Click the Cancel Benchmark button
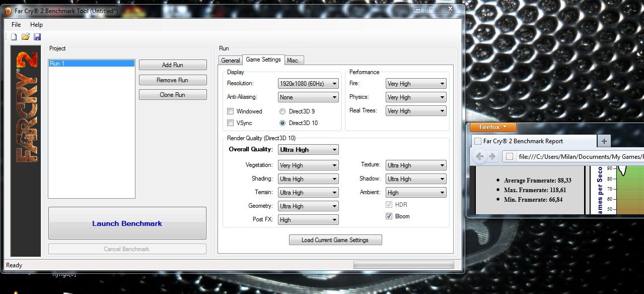644x294 pixels. click(x=127, y=249)
